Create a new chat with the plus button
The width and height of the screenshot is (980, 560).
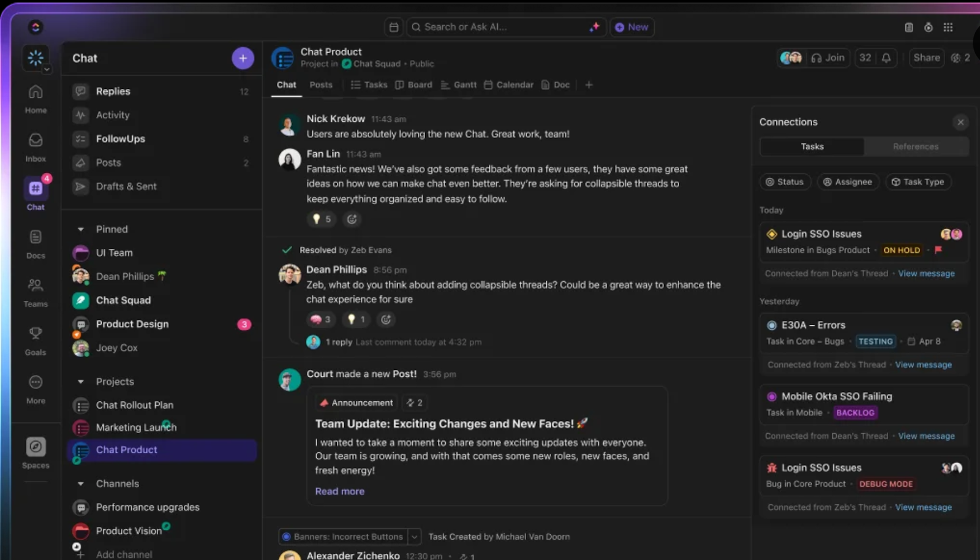[243, 58]
